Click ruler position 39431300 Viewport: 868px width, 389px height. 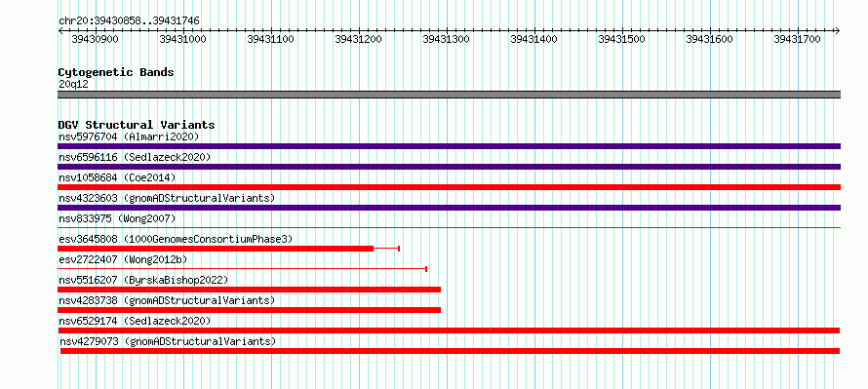[446, 39]
